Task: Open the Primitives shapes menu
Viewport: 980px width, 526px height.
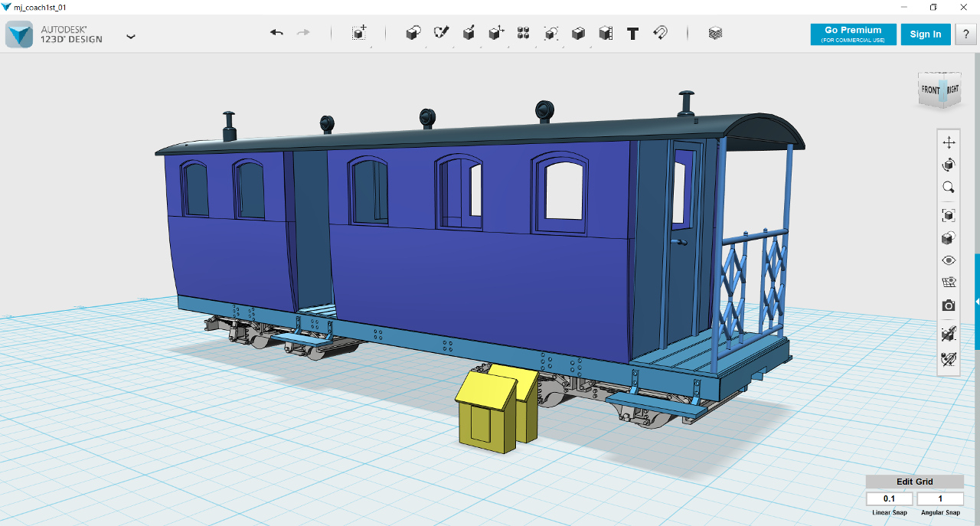Action: pos(413,33)
